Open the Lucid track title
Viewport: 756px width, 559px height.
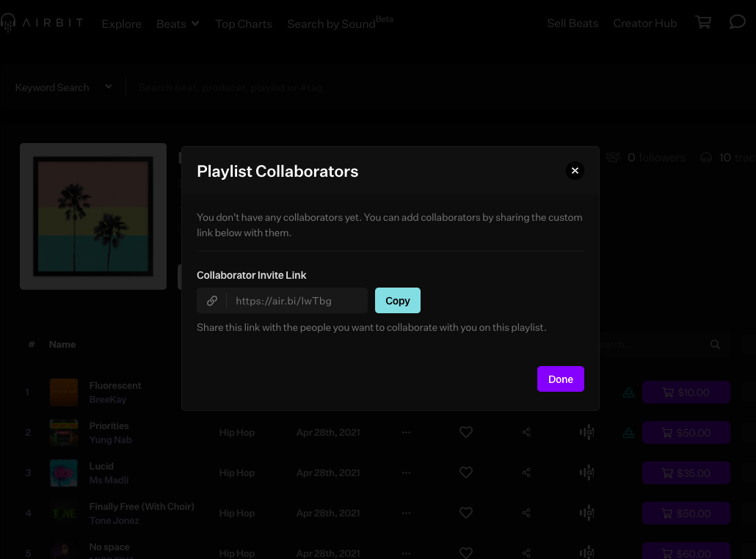101,467
